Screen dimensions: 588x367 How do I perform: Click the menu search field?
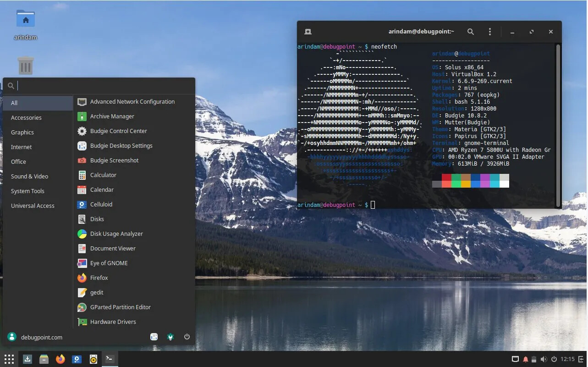click(99, 86)
